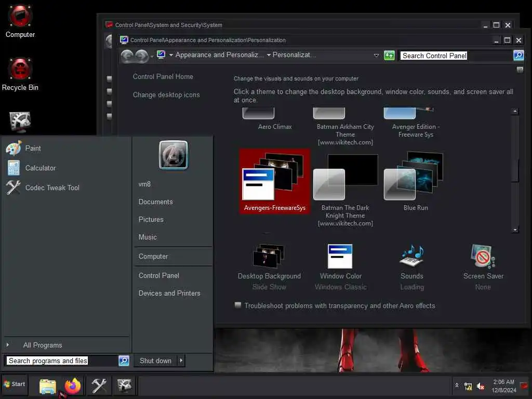This screenshot has height=399, width=532.
Task: Expand All Programs in Start menu
Action: pos(43,345)
